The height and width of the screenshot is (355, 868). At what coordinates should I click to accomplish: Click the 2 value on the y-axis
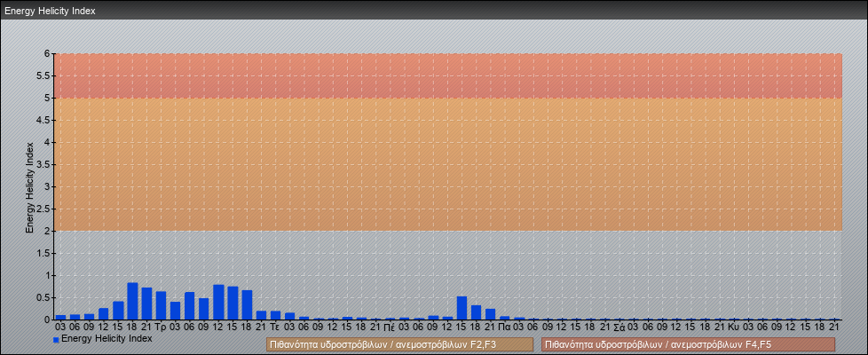pos(46,231)
